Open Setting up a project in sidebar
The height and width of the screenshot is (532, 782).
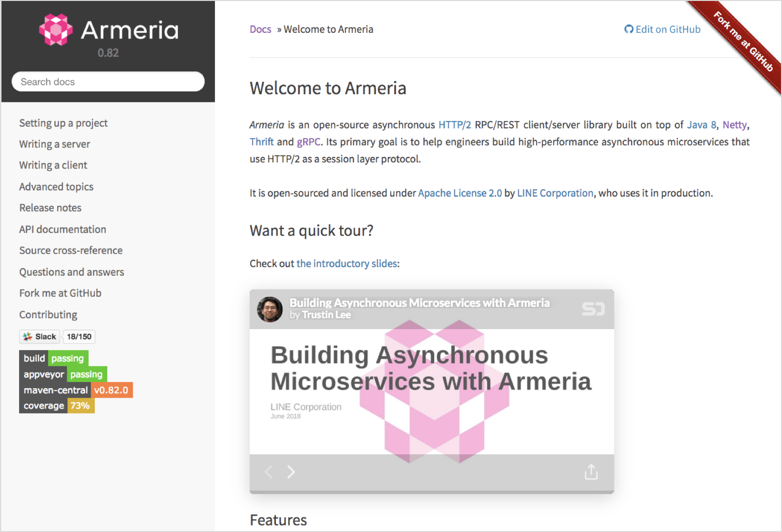point(63,123)
